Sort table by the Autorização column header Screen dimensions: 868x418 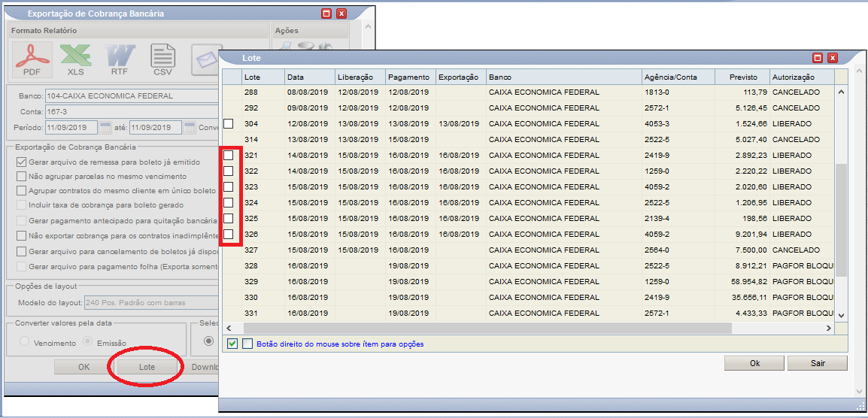[x=802, y=77]
